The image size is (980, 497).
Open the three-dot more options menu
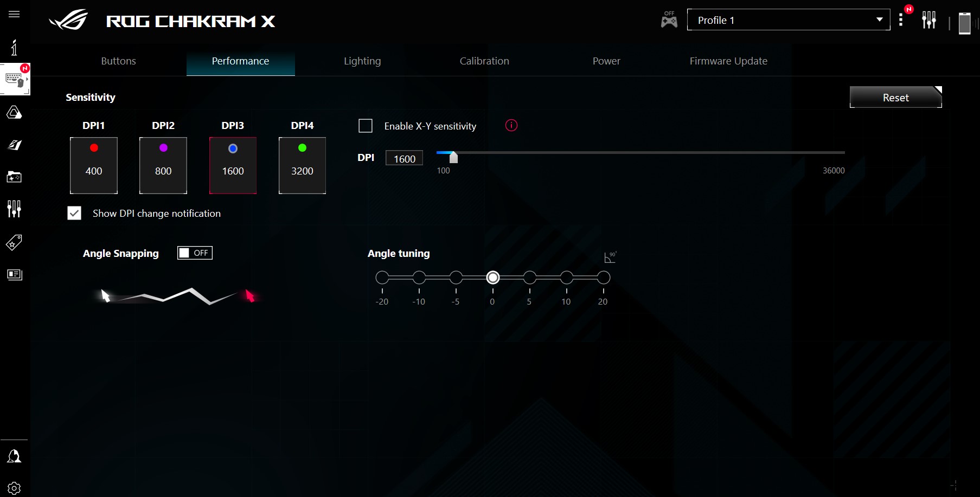click(x=901, y=21)
